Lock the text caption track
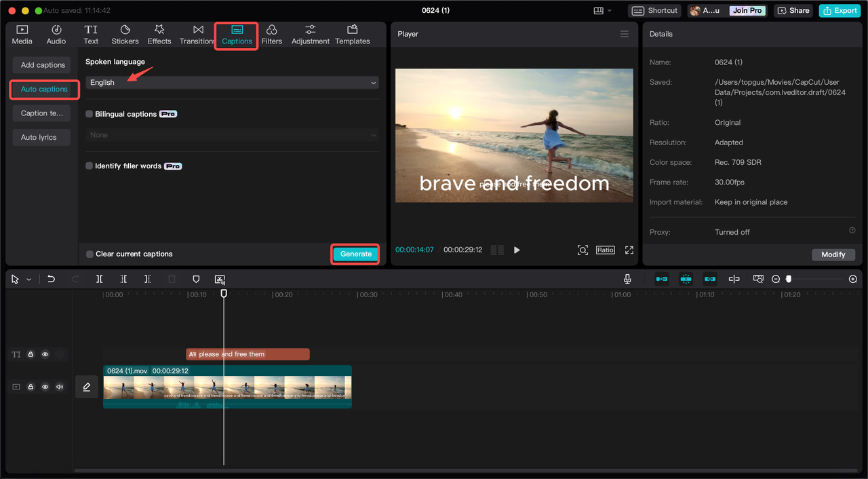 point(31,354)
